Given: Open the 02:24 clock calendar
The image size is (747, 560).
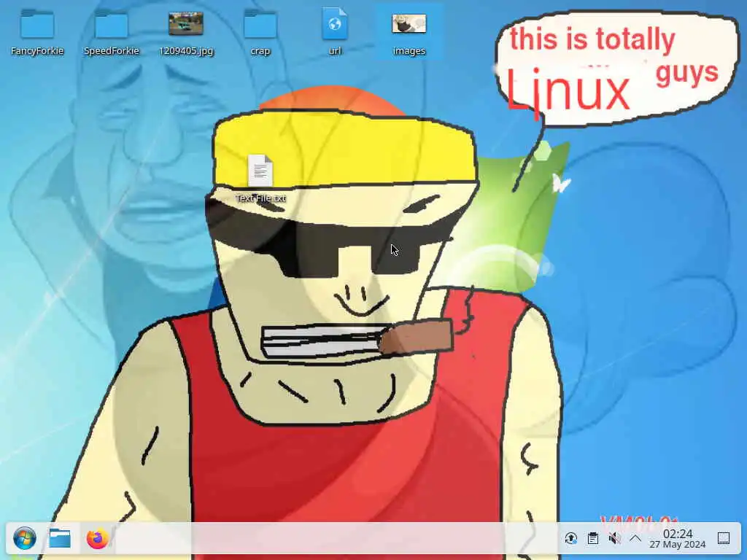Looking at the screenshot, I should click(678, 539).
